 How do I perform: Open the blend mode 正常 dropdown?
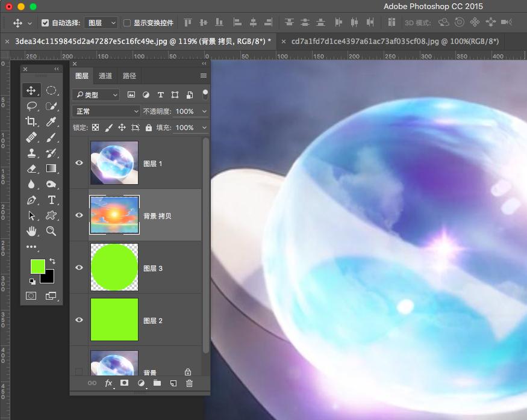[106, 111]
